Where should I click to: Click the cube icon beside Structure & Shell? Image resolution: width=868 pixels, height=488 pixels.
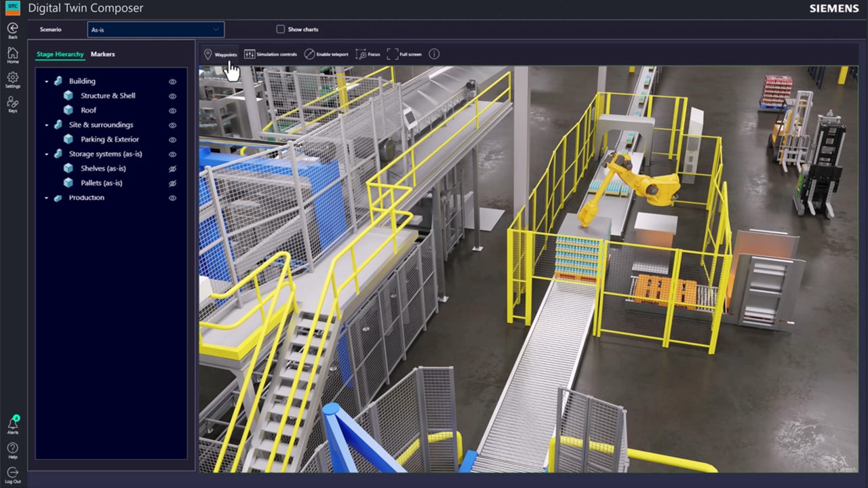pyautogui.click(x=68, y=96)
